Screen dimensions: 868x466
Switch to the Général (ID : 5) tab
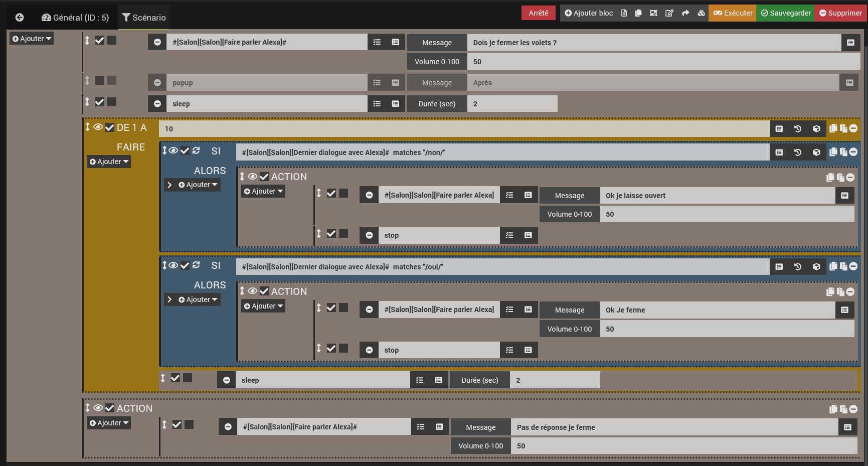pos(75,18)
